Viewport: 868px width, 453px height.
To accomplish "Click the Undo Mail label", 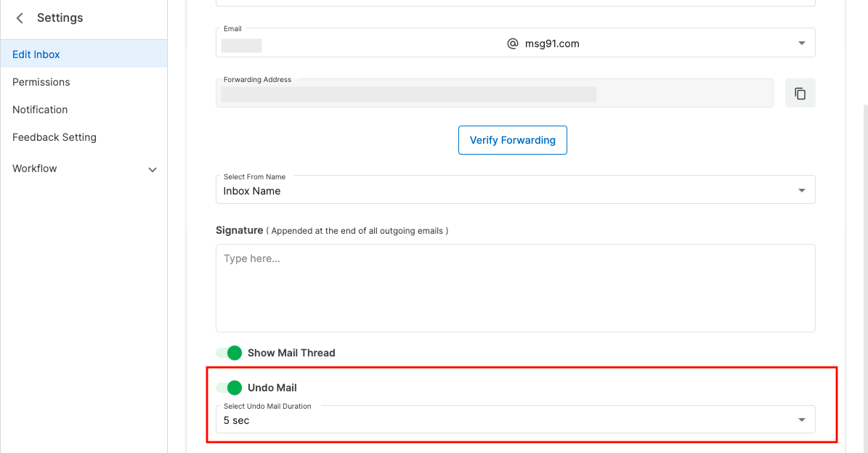I will (272, 388).
